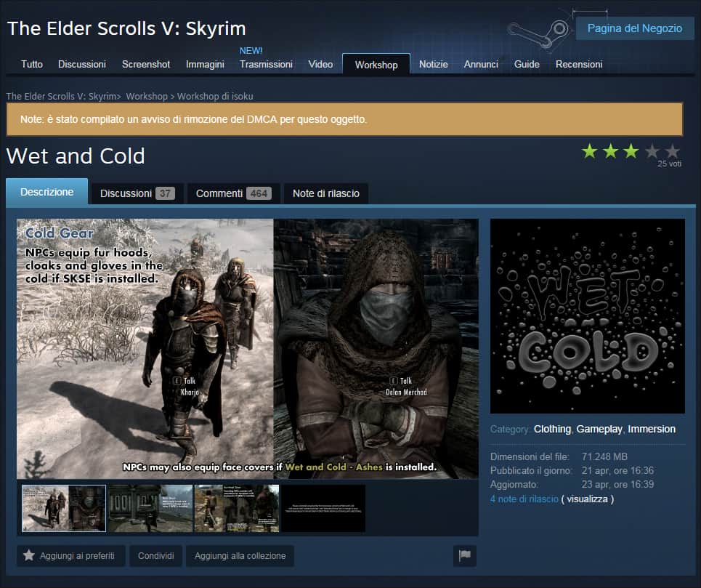Screen dimensions: 701x588
Task: Open the Notizie tab
Action: (433, 65)
